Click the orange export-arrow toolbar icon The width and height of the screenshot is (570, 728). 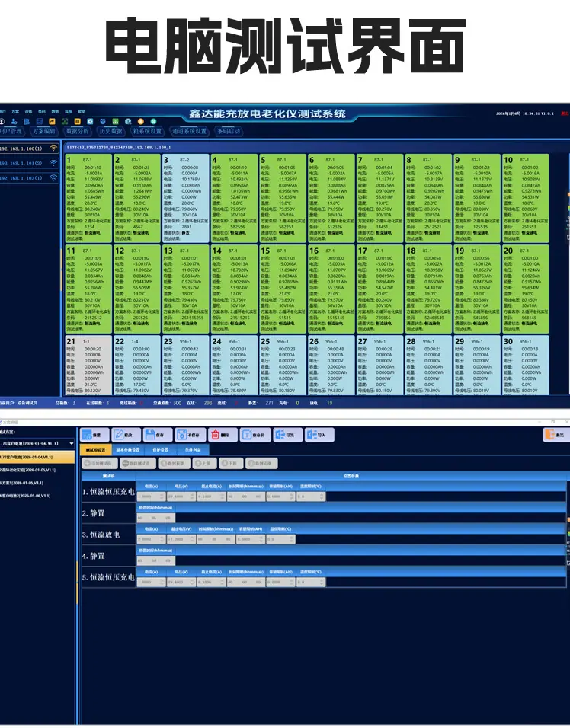[52, 122]
